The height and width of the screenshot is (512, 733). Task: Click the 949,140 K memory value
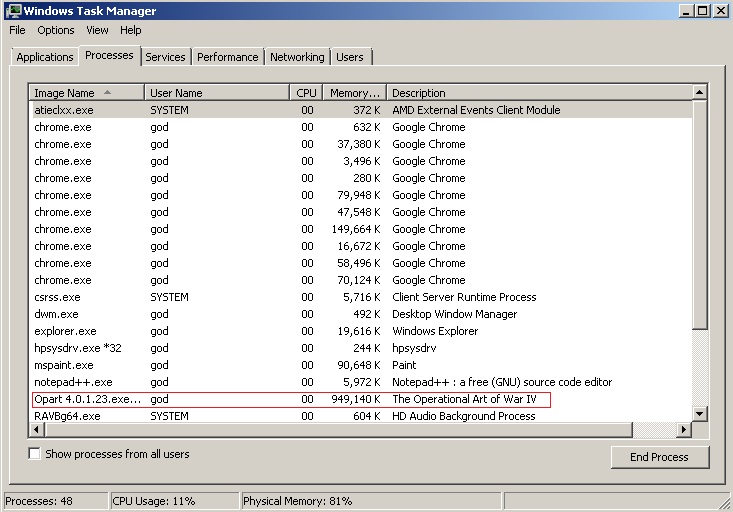pyautogui.click(x=356, y=399)
